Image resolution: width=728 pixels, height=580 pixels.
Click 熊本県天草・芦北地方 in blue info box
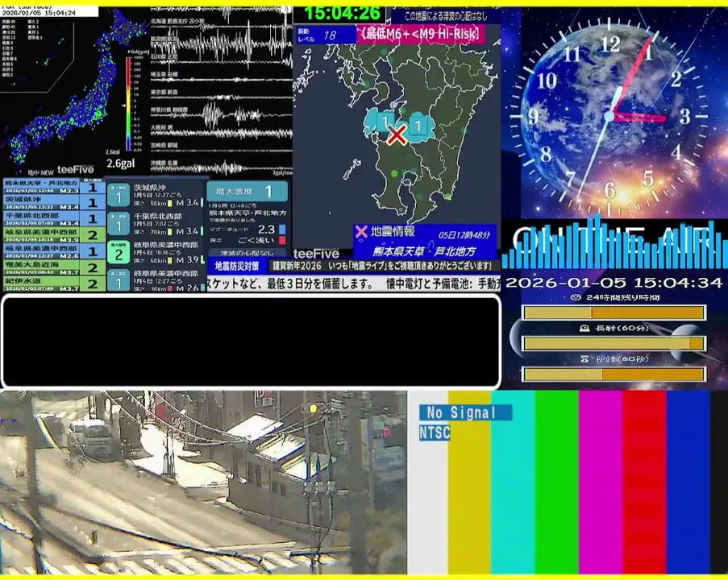[424, 251]
